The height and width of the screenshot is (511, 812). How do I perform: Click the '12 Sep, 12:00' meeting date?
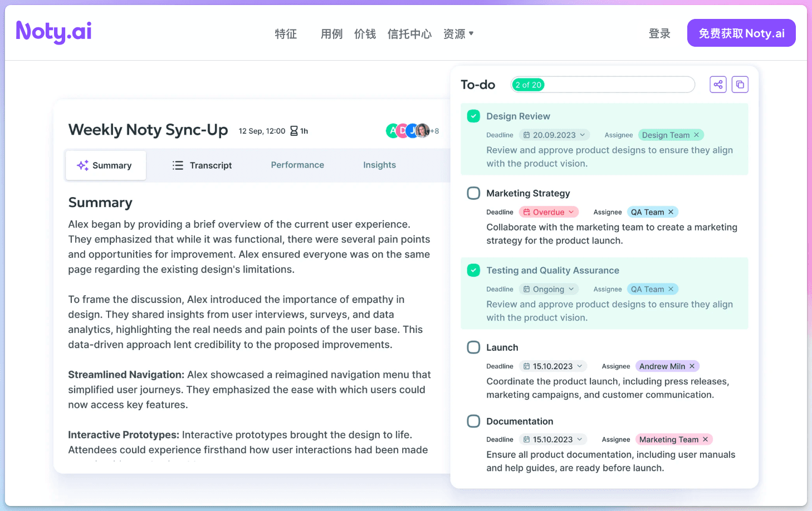[x=262, y=131]
